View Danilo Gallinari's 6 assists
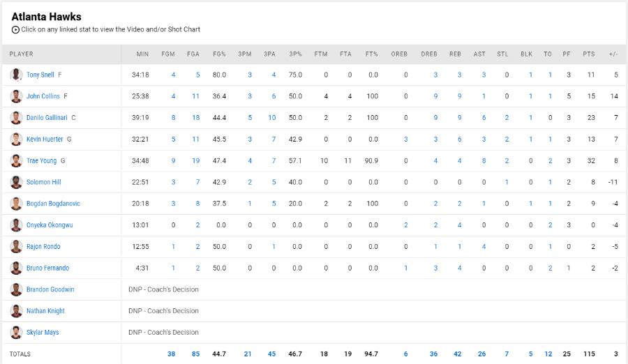 coord(484,118)
